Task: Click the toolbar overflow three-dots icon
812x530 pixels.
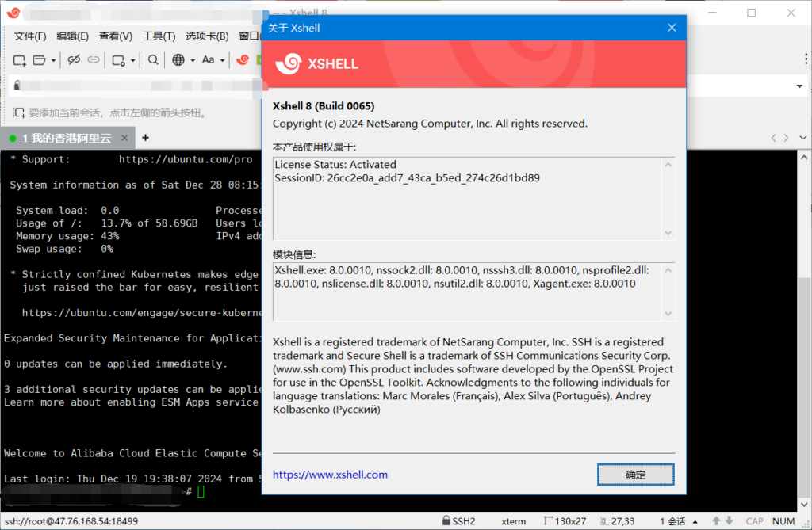Action: coord(806,59)
